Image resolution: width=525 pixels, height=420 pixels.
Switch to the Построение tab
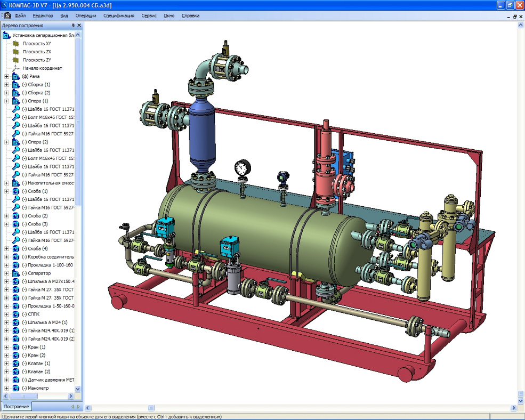pyautogui.click(x=15, y=407)
